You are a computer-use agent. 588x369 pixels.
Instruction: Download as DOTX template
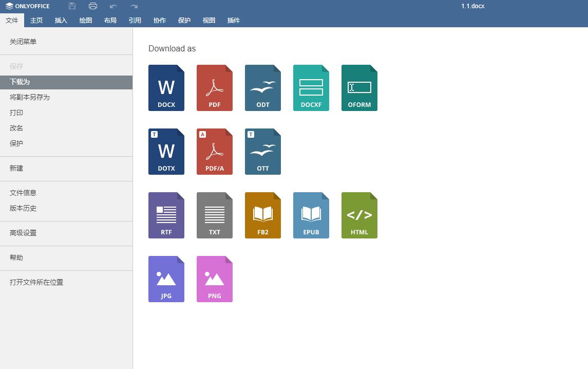click(x=166, y=151)
